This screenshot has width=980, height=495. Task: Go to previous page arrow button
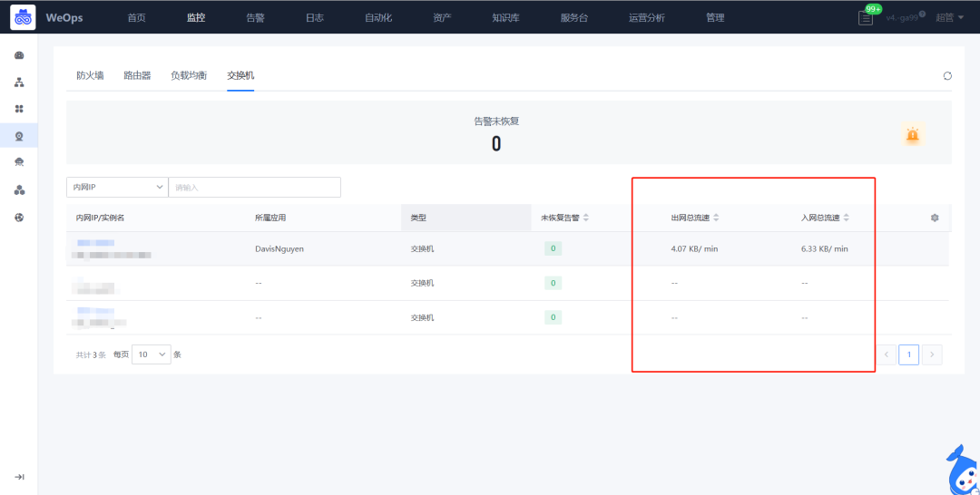point(887,354)
